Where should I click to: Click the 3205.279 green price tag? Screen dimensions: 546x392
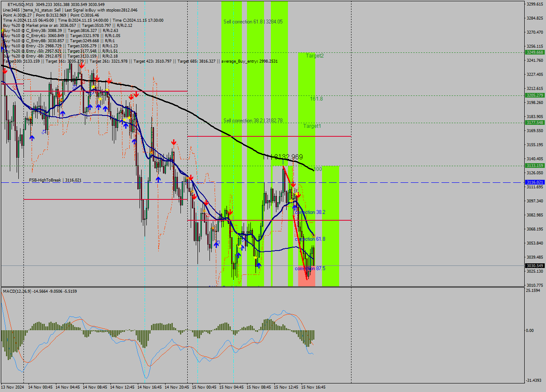(x=534, y=95)
